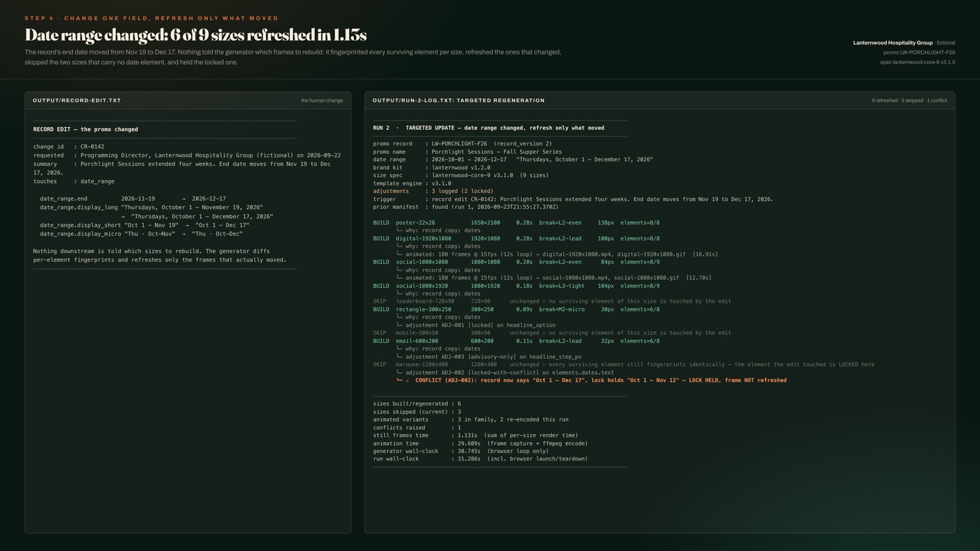Click '6 refreshed · 3 skipped · 1 conflict' summary
Image resolution: width=980 pixels, height=551 pixels.
(909, 100)
